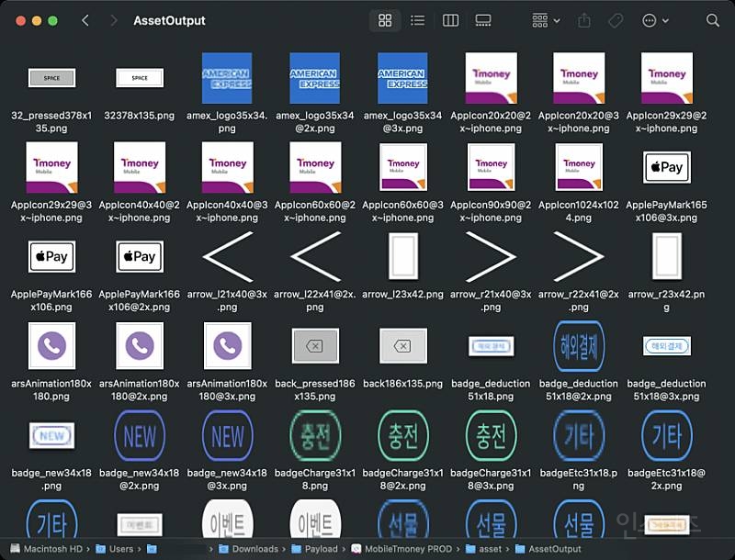Image resolution: width=735 pixels, height=560 pixels.
Task: Click the AssetOutput window title
Action: [x=169, y=20]
